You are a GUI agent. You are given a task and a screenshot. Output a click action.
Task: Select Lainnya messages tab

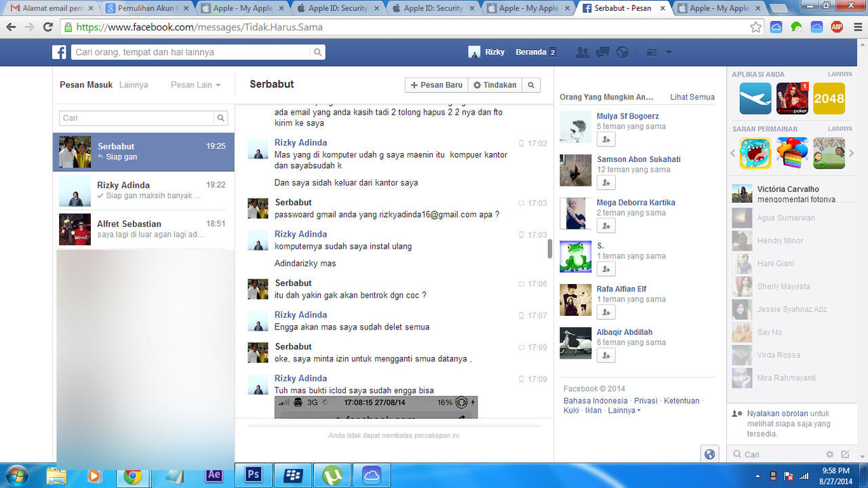(134, 85)
